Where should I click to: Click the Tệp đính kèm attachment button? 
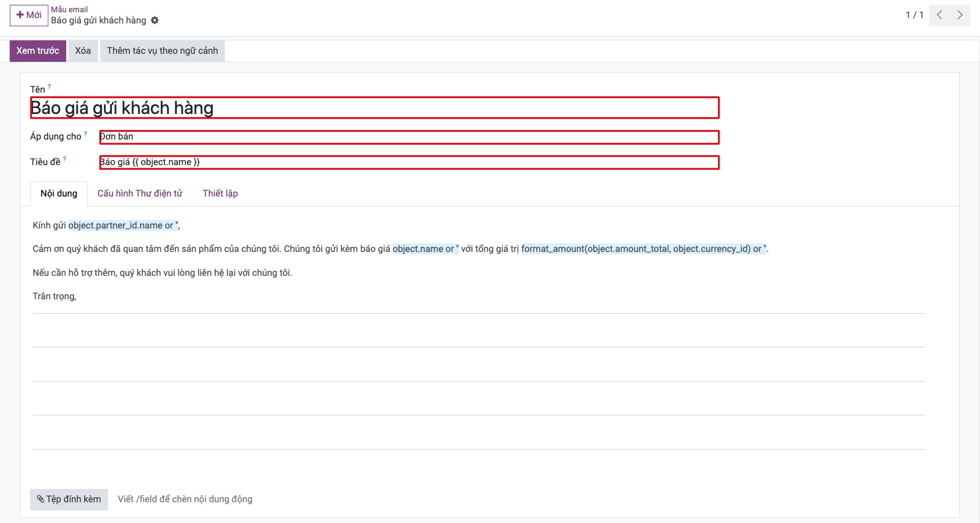(x=69, y=500)
